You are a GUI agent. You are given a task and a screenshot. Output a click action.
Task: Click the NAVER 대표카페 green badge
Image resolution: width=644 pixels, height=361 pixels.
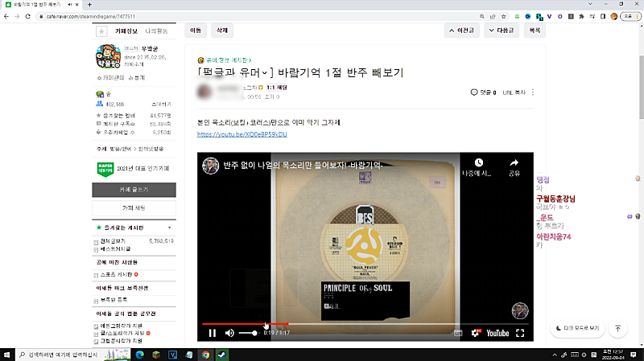pos(105,169)
